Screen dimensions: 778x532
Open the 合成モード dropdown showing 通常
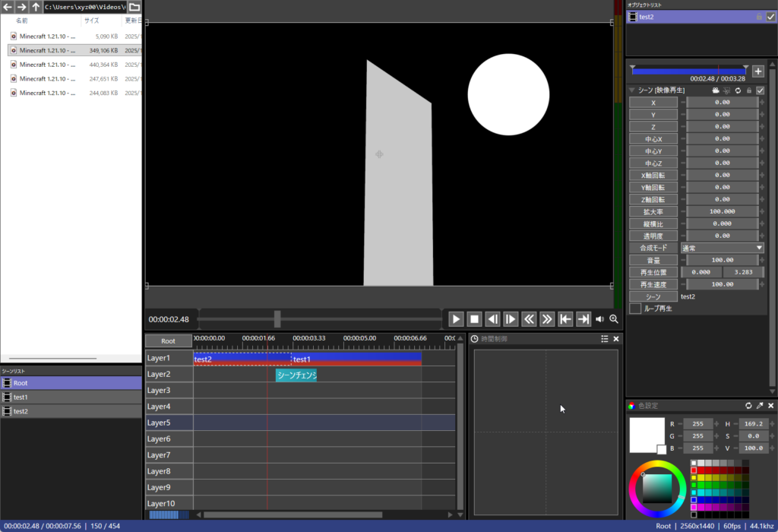click(x=722, y=247)
